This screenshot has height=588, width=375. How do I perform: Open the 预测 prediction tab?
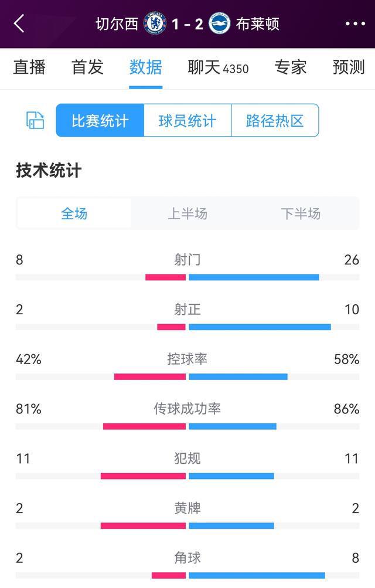coord(349,67)
